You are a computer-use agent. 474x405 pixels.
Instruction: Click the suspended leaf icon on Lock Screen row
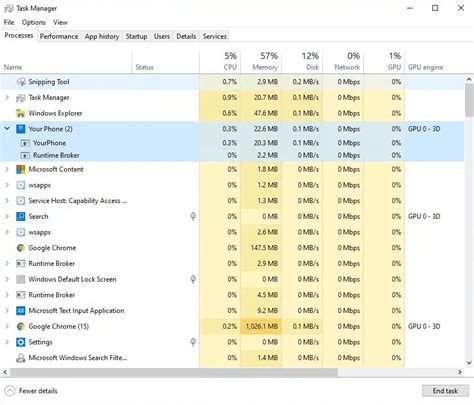tap(193, 279)
